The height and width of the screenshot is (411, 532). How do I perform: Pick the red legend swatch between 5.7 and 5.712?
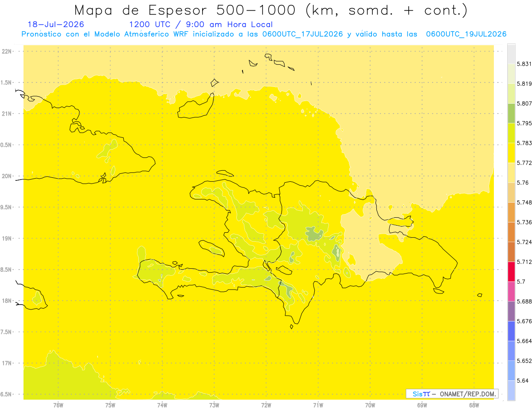[511, 271]
